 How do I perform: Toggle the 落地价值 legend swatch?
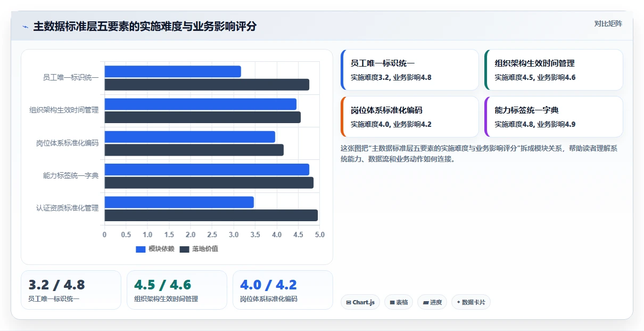(x=185, y=249)
